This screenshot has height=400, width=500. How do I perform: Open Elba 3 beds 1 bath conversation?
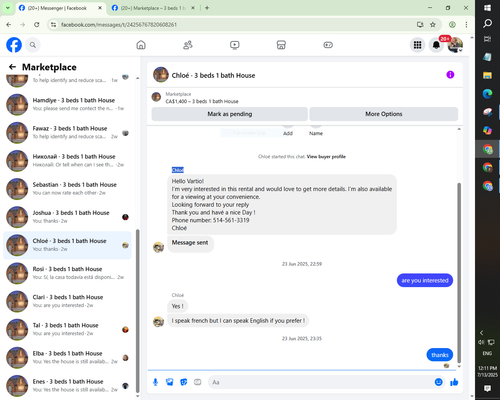point(68,357)
